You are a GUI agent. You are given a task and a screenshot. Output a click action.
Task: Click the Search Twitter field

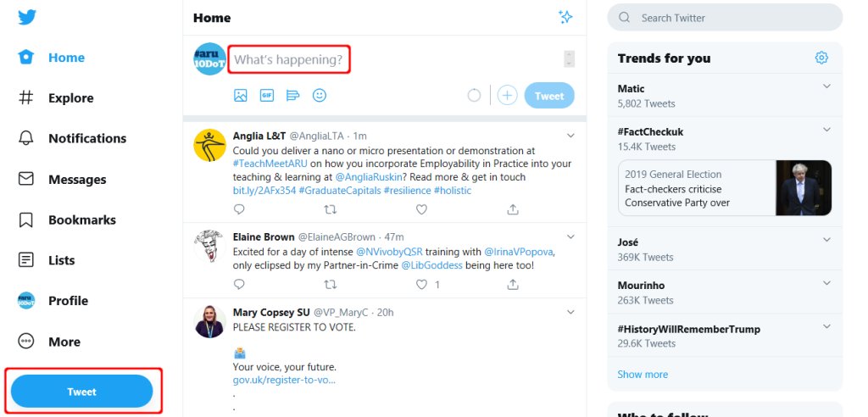tap(725, 18)
